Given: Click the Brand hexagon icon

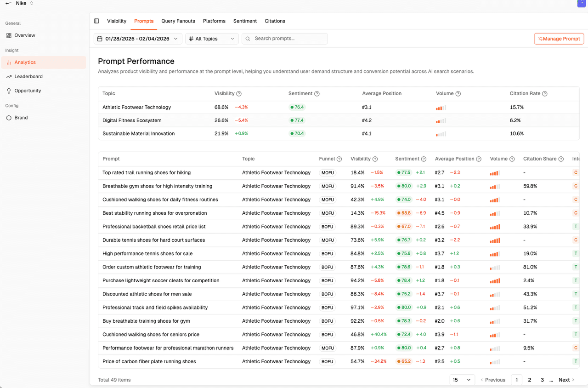Looking at the screenshot, I should (9, 118).
